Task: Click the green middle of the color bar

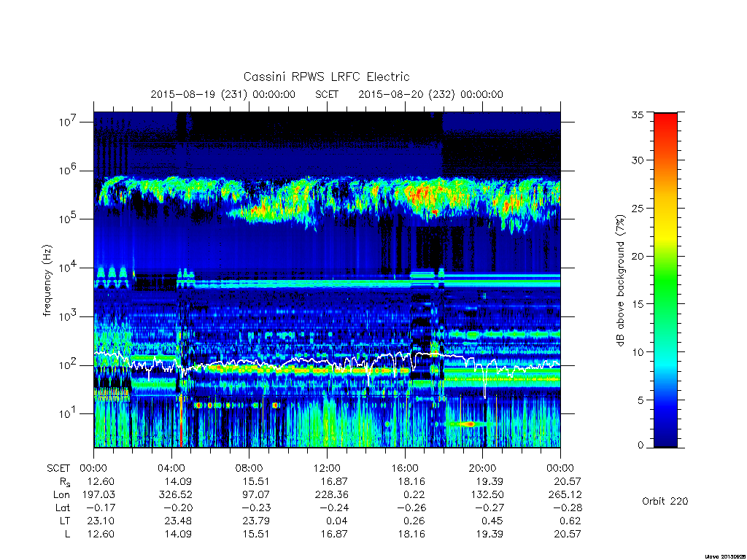Action: pyautogui.click(x=665, y=280)
